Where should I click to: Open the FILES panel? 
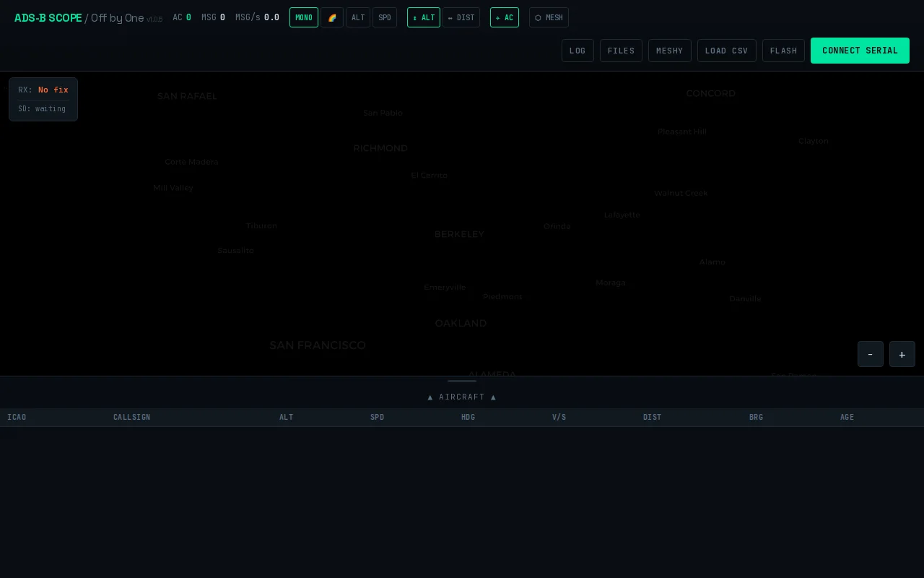pyautogui.click(x=621, y=51)
